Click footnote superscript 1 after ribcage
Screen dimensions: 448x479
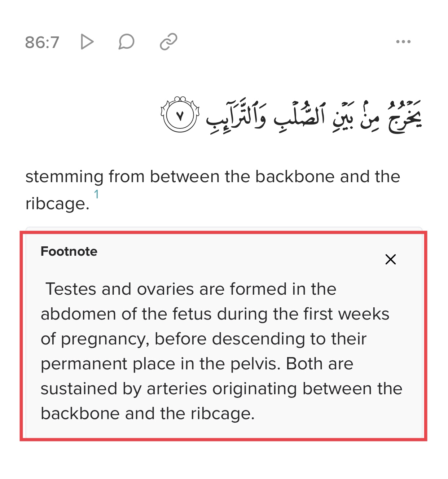pos(96,195)
